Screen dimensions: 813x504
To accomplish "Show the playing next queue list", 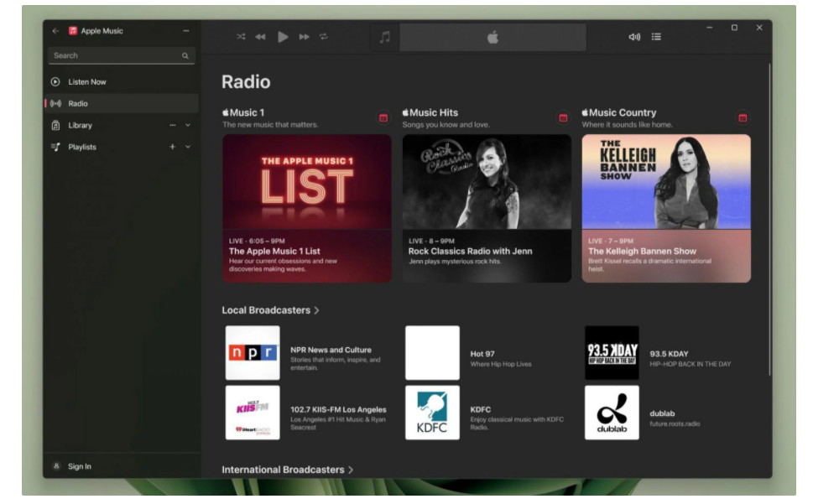I will click(656, 37).
